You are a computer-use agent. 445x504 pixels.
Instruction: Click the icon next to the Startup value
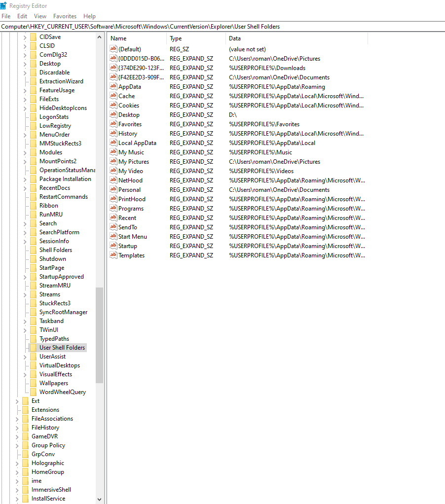click(x=113, y=246)
